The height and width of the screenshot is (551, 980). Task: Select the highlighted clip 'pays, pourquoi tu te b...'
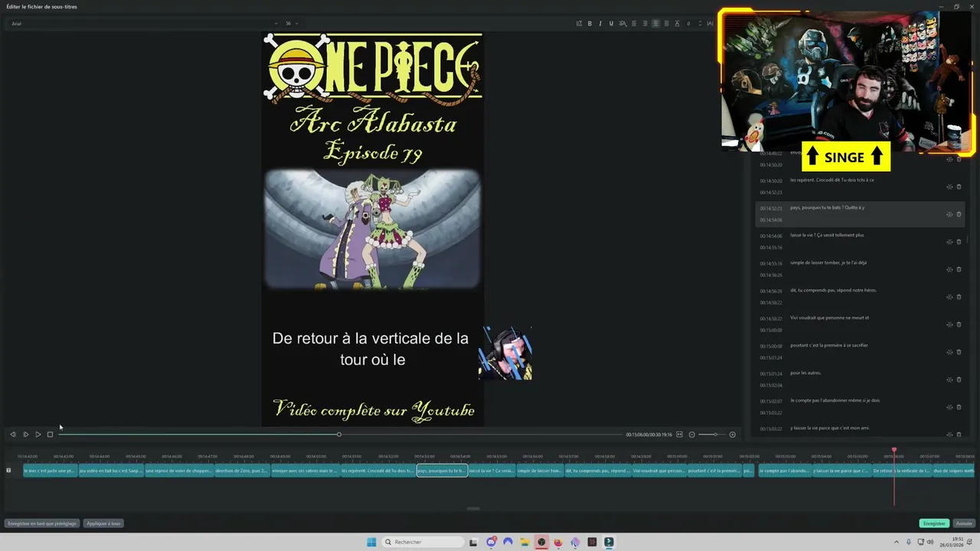[x=442, y=471]
